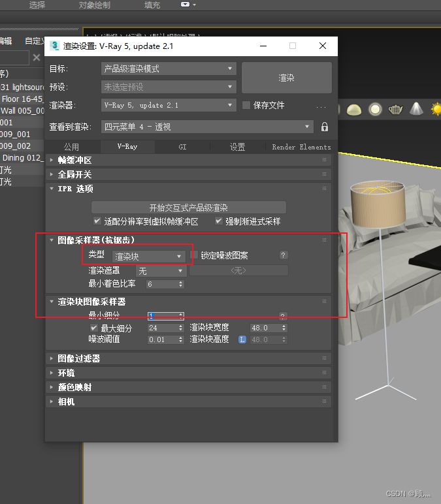Open the Object Paint (对象绘制) ribbon tab
The height and width of the screenshot is (504, 441).
94,5
